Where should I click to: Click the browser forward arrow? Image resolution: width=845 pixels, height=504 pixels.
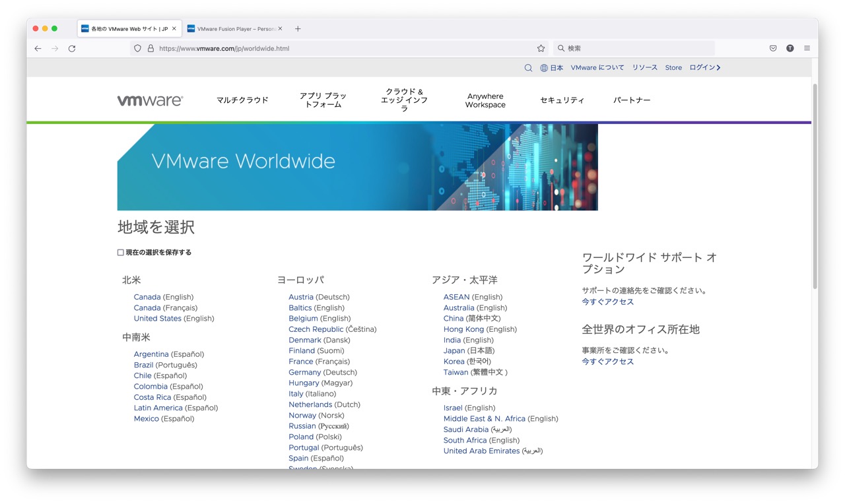click(x=55, y=48)
